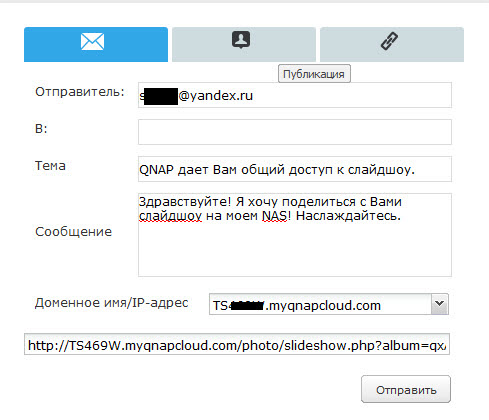
Task: Expand the domain name dropdown arrow
Action: pos(439,304)
